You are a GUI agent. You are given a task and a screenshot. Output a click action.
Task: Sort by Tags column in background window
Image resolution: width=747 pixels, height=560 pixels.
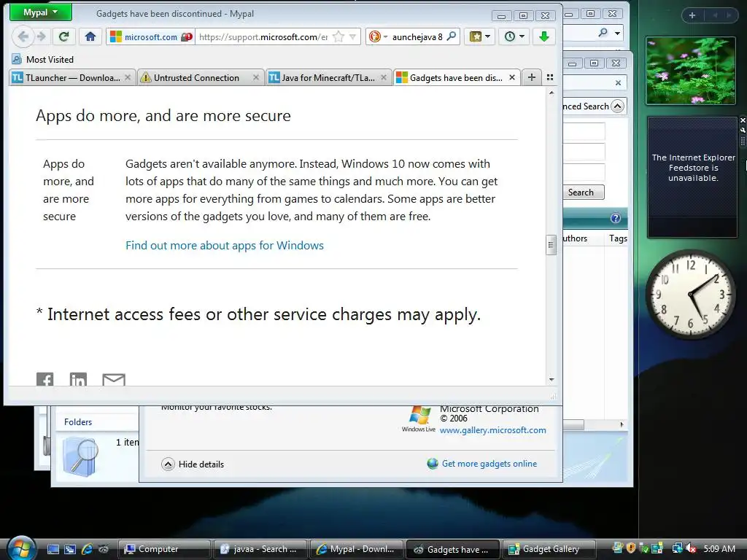618,238
